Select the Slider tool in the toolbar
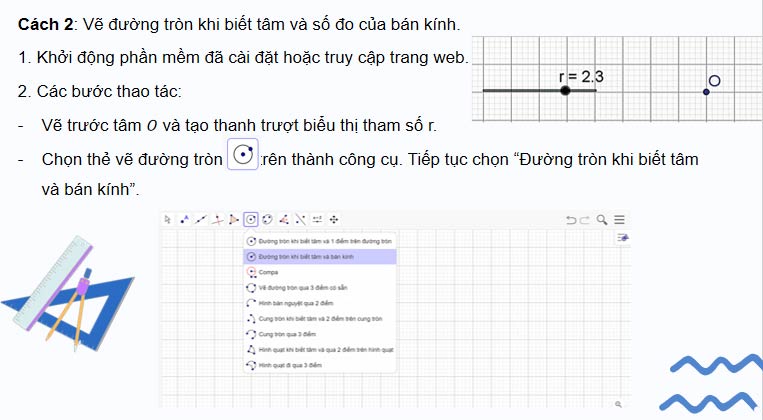 click(317, 219)
